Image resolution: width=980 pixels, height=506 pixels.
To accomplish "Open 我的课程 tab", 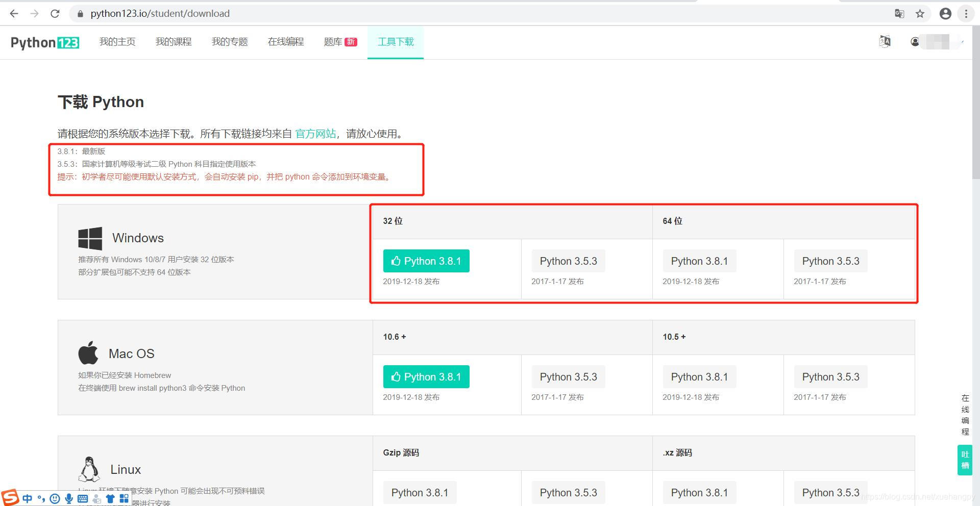I will pyautogui.click(x=174, y=42).
